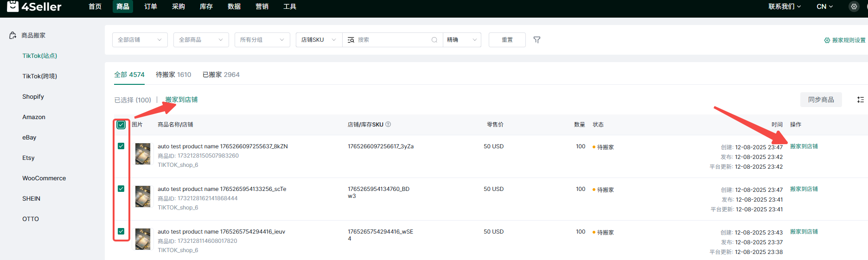The width and height of the screenshot is (868, 260).
Task: Click the 同步商品 button
Action: click(x=821, y=100)
